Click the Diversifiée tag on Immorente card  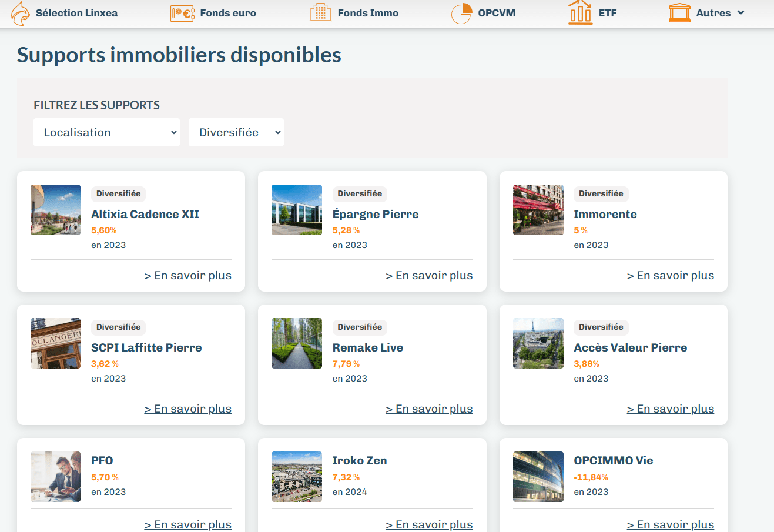pos(601,193)
